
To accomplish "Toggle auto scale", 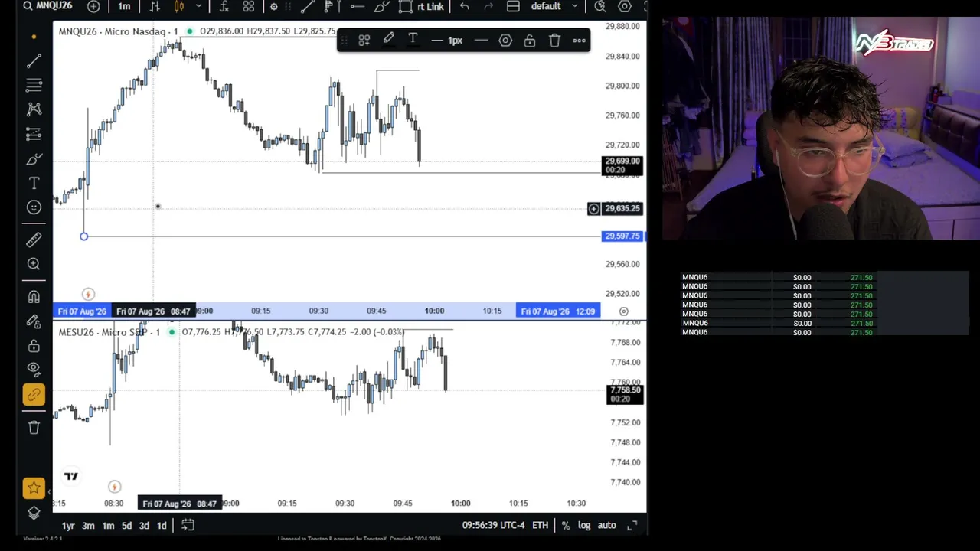I will [606, 525].
